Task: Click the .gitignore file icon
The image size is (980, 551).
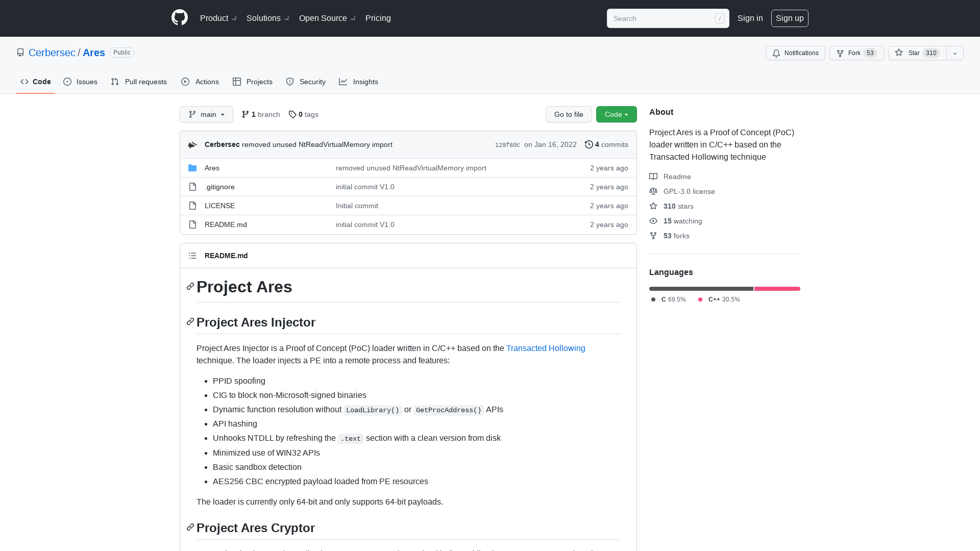Action: pos(192,187)
